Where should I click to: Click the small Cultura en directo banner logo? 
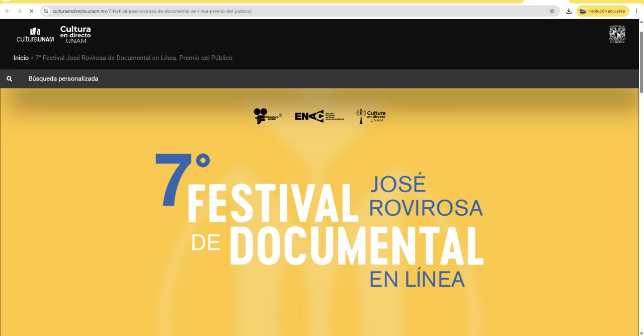click(x=371, y=116)
